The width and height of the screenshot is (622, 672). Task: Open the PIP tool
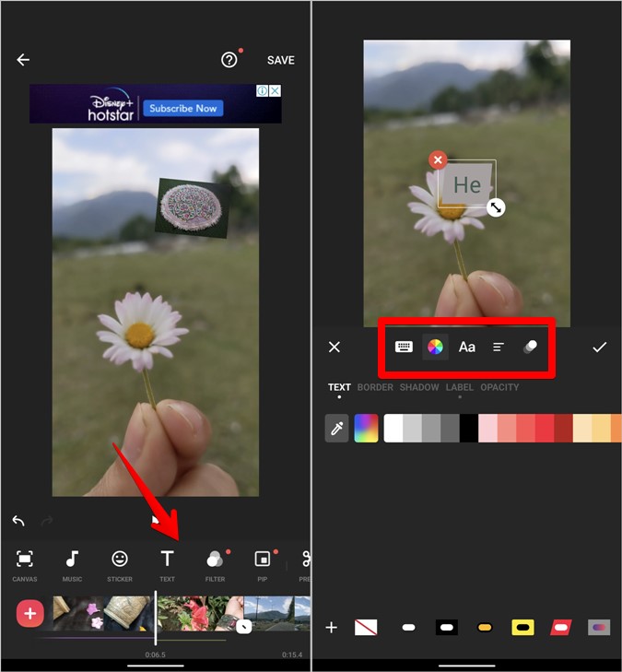(263, 564)
